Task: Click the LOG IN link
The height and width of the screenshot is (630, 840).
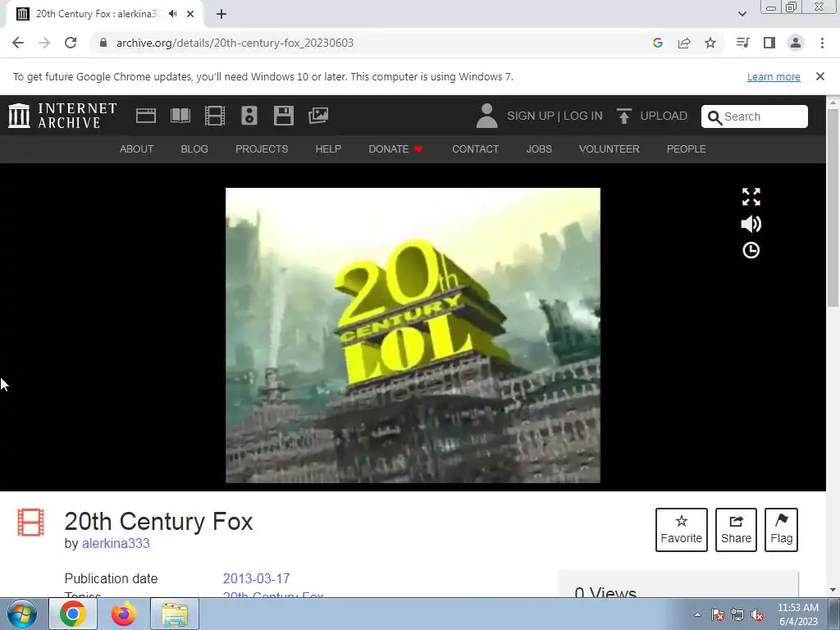Action: click(x=583, y=116)
